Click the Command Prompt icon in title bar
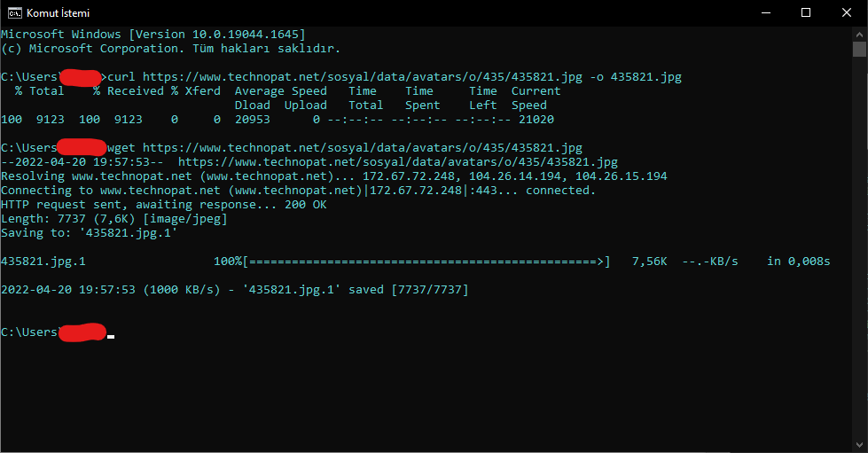This screenshot has width=868, height=453. [14, 13]
